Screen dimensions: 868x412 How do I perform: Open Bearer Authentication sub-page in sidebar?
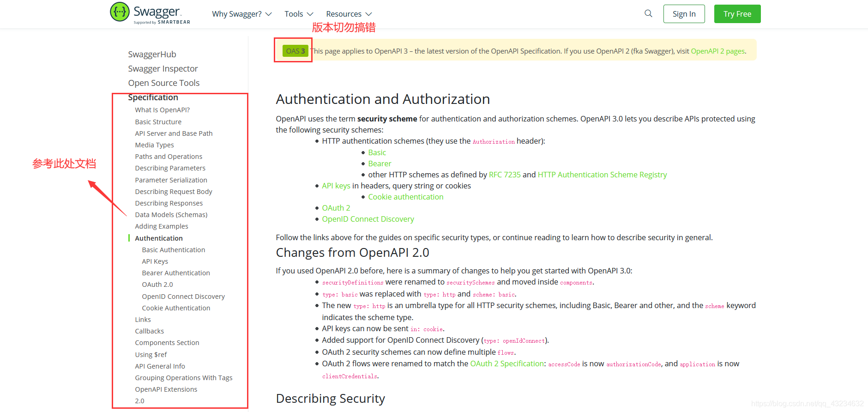176,273
